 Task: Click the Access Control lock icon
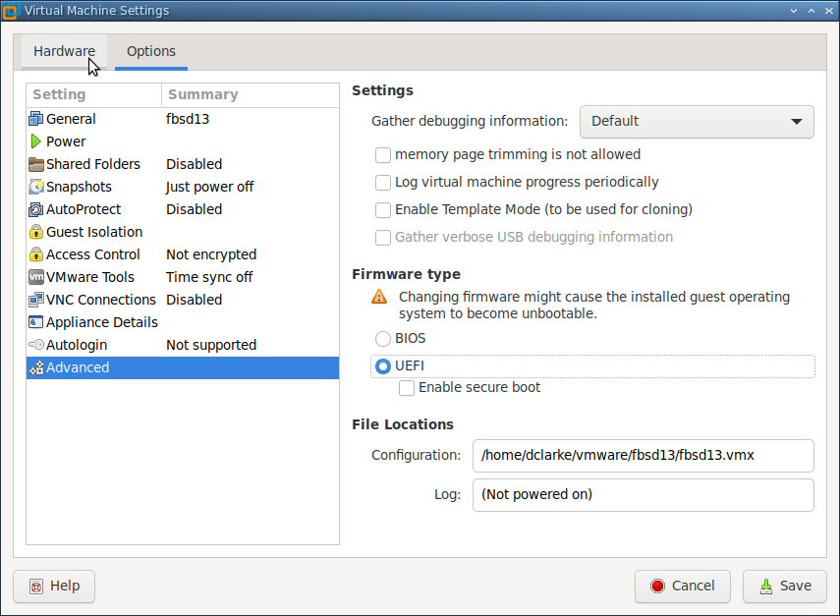[x=36, y=254]
